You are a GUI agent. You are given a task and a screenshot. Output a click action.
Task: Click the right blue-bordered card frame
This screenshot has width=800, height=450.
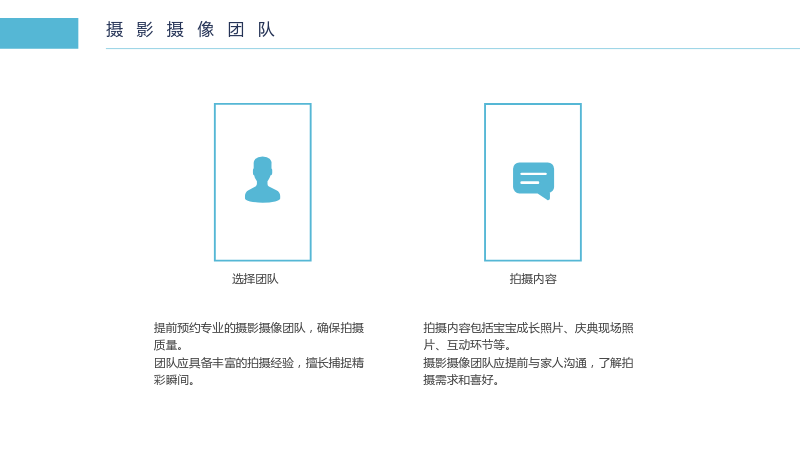click(x=533, y=182)
